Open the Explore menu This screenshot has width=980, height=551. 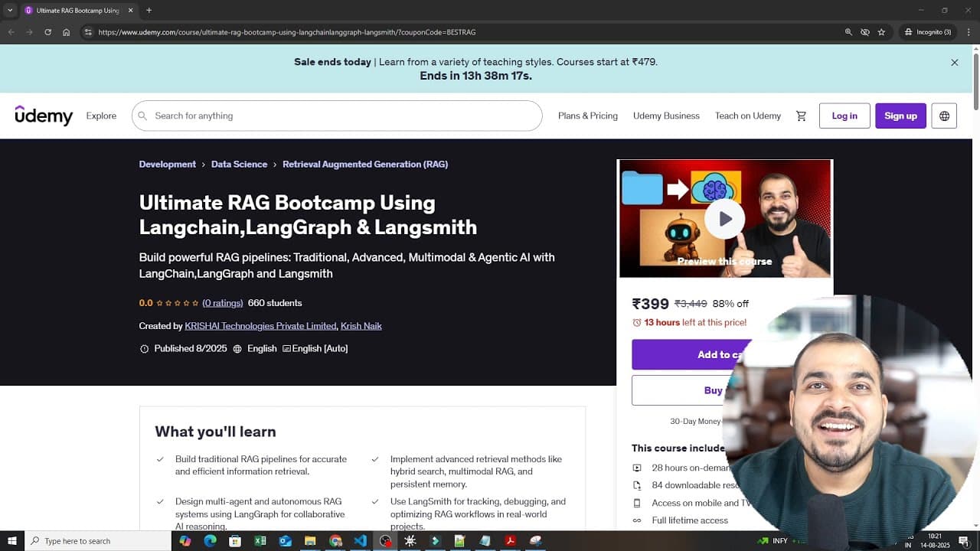101,116
